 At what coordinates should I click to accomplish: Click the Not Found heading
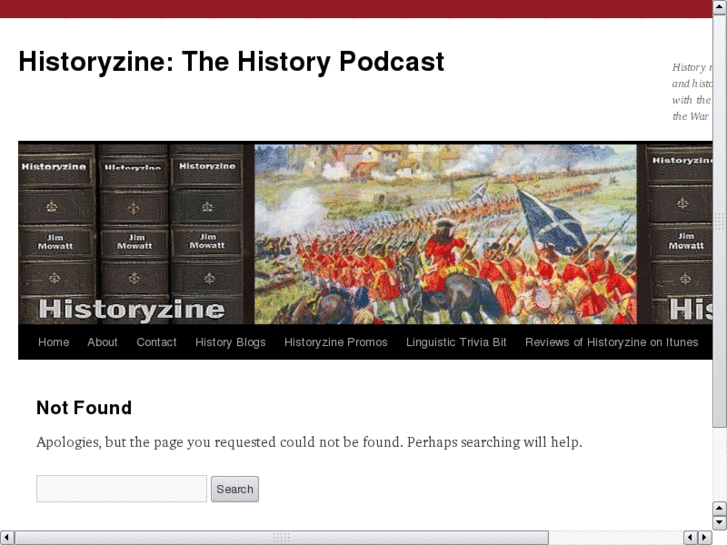pyautogui.click(x=84, y=408)
